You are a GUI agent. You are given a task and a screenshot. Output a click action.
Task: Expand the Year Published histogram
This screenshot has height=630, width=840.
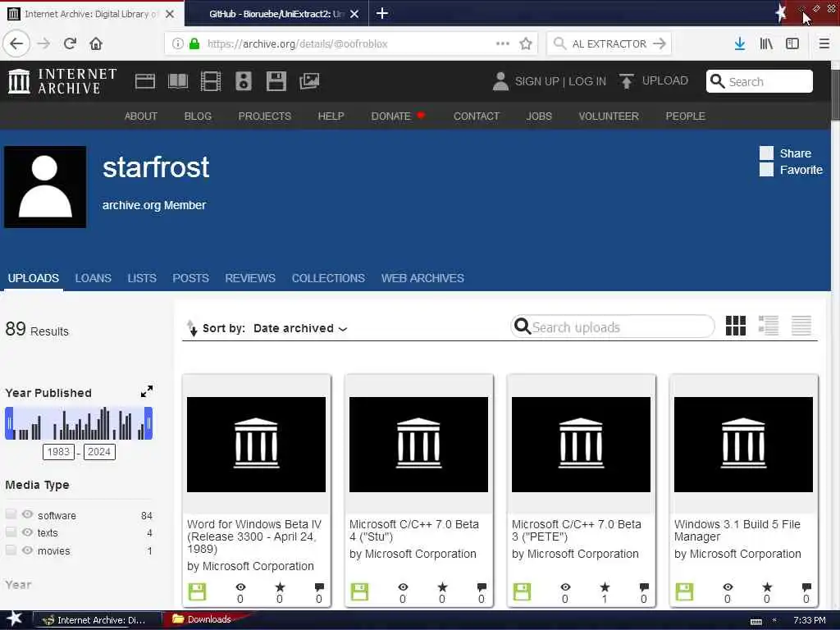tap(147, 391)
